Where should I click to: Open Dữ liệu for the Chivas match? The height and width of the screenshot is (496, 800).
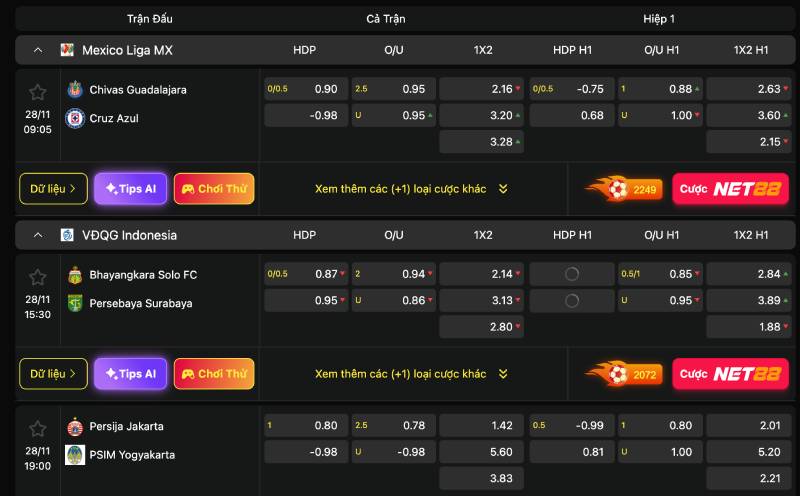tap(53, 188)
